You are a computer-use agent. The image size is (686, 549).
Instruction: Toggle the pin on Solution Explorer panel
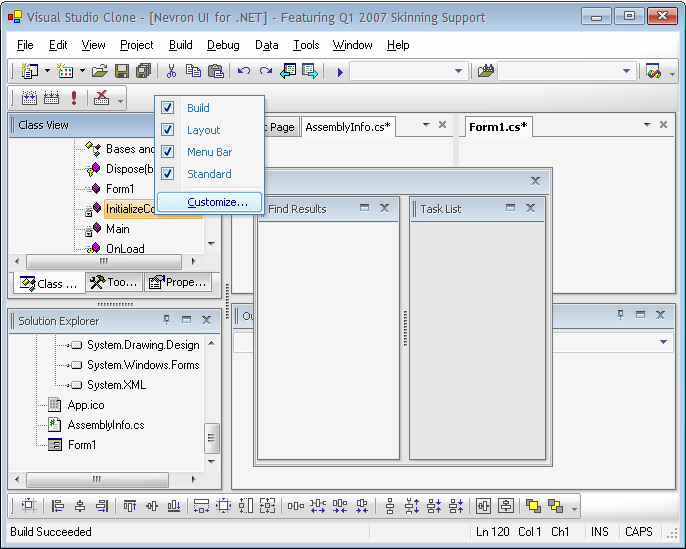(x=167, y=320)
